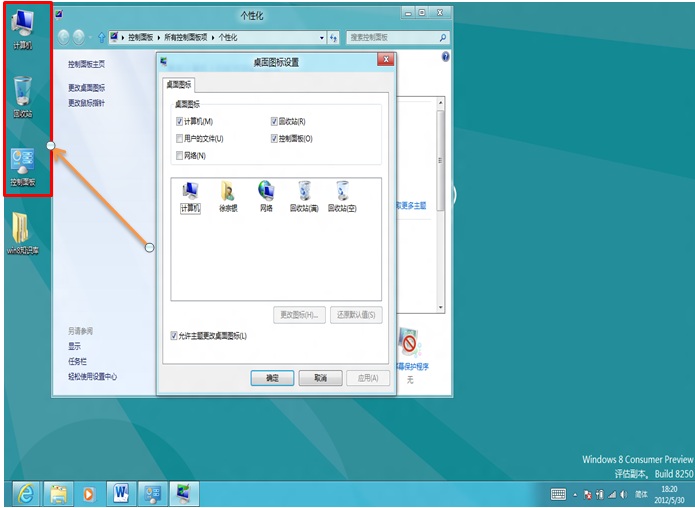The width and height of the screenshot is (695, 508).
Task: Click the Up arrow in 个性化 window
Action: tap(102, 38)
